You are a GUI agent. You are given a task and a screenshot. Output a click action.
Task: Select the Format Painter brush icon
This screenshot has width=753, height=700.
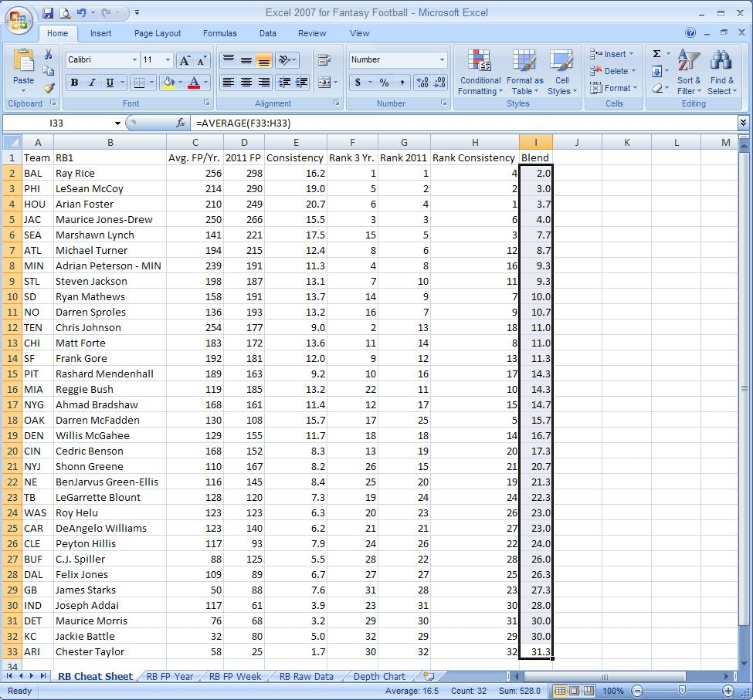pyautogui.click(x=48, y=88)
